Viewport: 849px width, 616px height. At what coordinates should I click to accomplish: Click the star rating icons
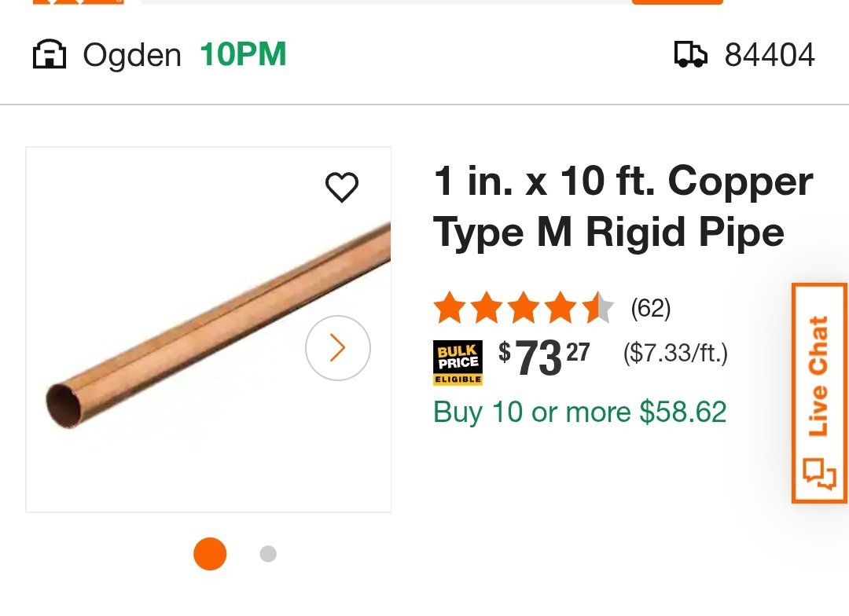coord(523,308)
